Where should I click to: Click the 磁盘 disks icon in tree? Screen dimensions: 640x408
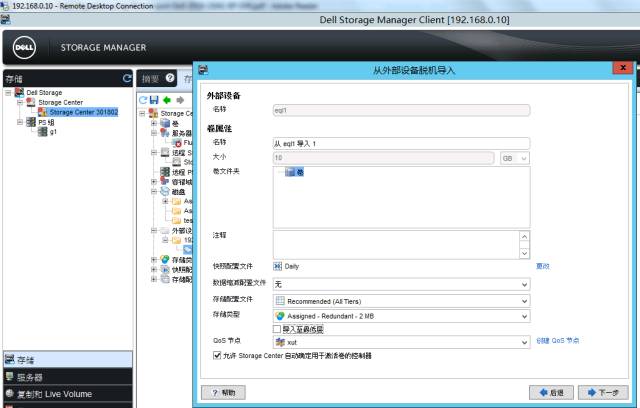[x=164, y=191]
